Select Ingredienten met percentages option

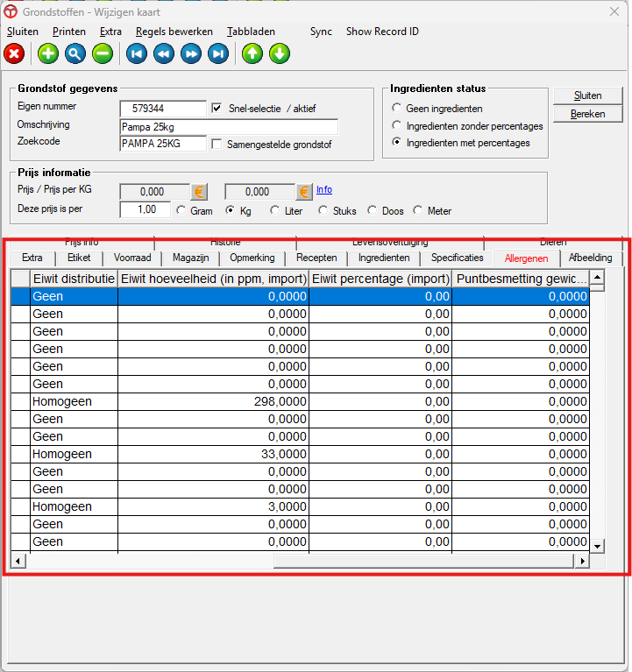pyautogui.click(x=396, y=142)
